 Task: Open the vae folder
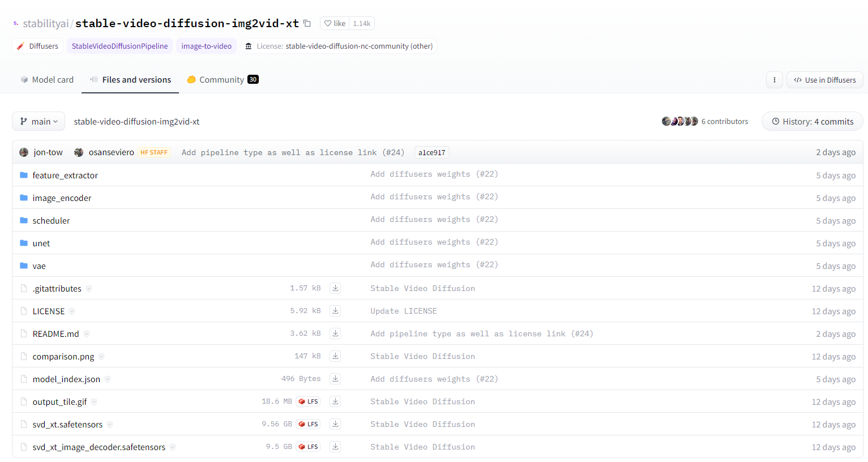[x=39, y=266]
